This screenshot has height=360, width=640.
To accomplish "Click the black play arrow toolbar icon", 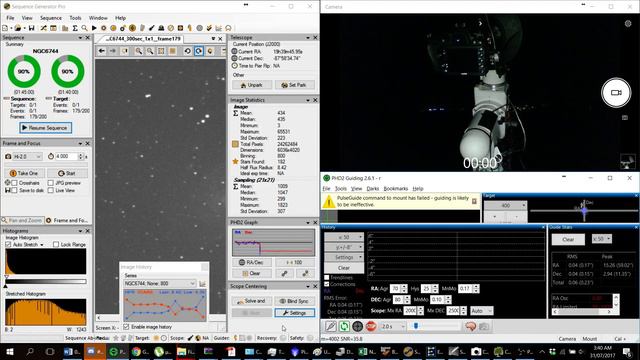I will tap(94, 28).
